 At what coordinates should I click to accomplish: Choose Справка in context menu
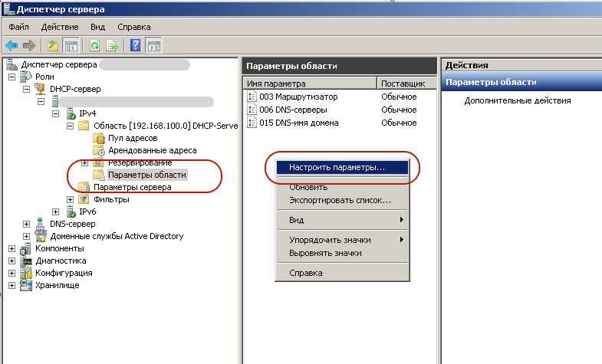(342, 273)
